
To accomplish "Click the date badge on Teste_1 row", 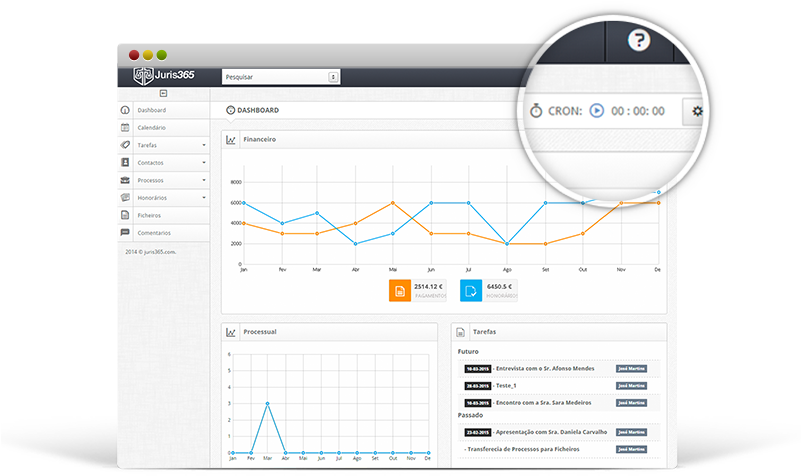I will click(x=478, y=386).
